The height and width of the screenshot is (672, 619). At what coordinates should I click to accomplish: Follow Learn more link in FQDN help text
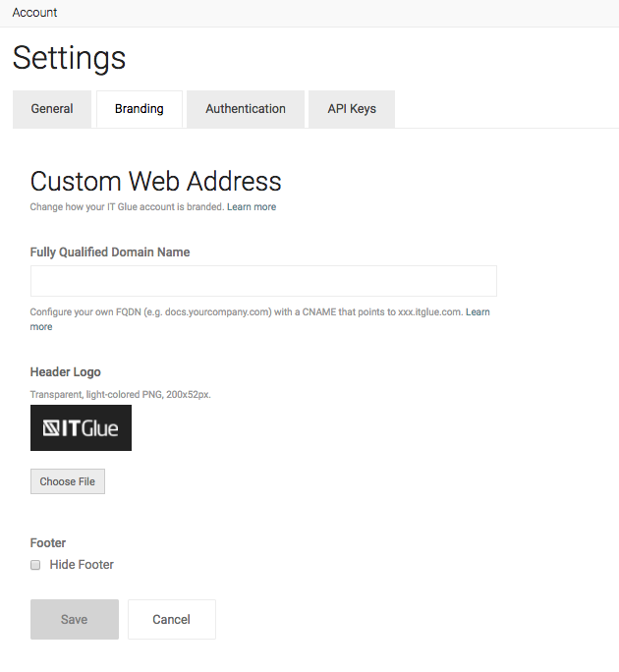tap(478, 312)
